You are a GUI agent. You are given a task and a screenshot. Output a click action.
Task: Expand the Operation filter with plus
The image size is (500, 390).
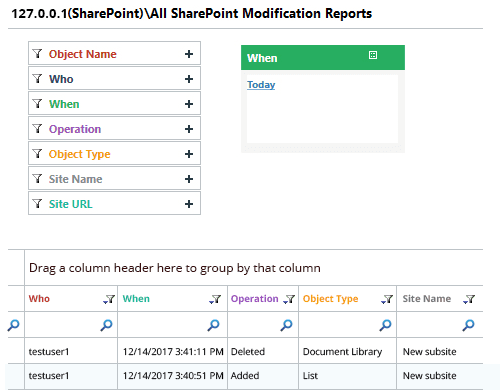(189, 129)
